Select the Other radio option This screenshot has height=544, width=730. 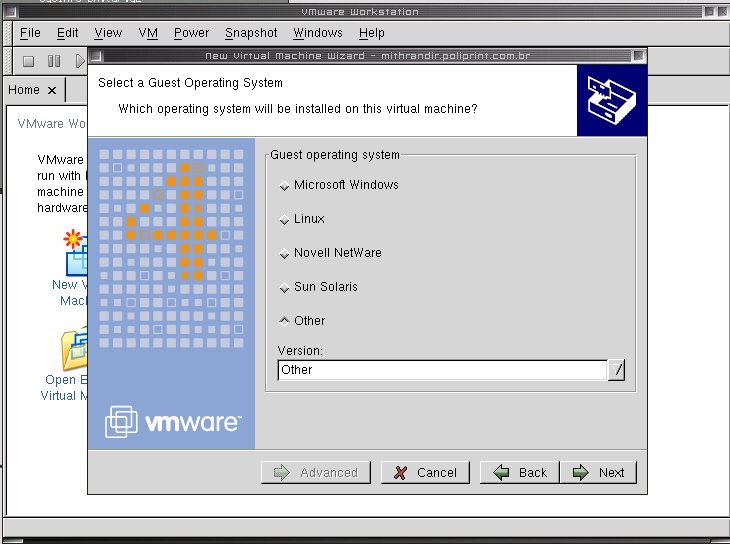tap(285, 322)
